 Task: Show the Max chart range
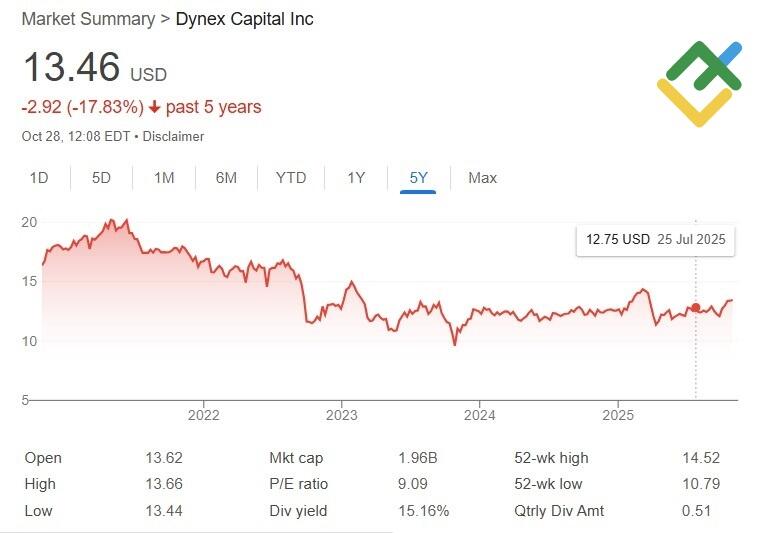click(482, 178)
